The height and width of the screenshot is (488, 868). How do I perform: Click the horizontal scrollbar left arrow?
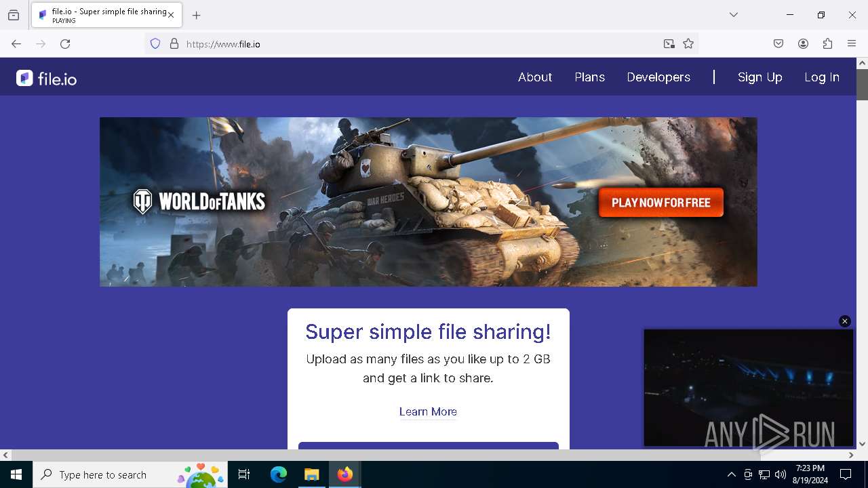tap(5, 455)
